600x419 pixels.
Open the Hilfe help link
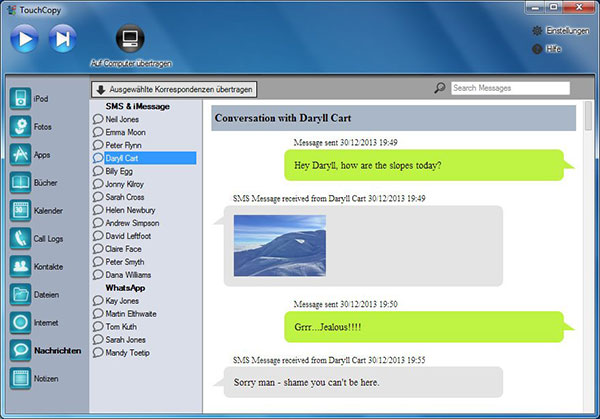pos(553,48)
